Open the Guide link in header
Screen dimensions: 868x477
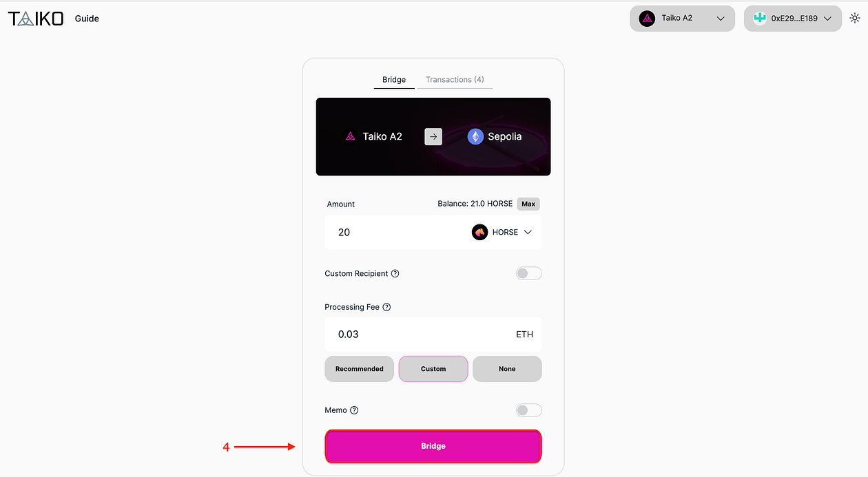(87, 19)
